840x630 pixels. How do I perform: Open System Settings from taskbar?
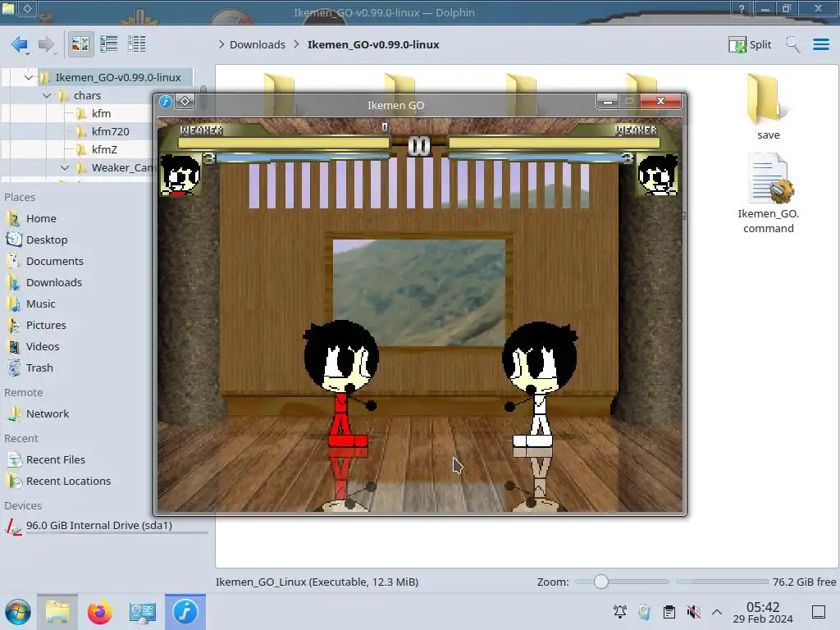point(143,612)
